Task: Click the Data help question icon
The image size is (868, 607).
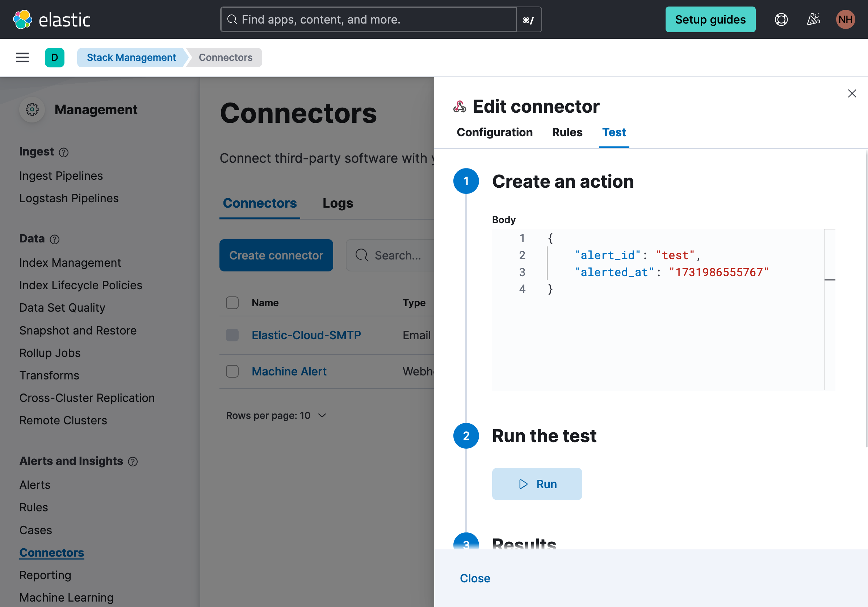Action: click(x=54, y=239)
